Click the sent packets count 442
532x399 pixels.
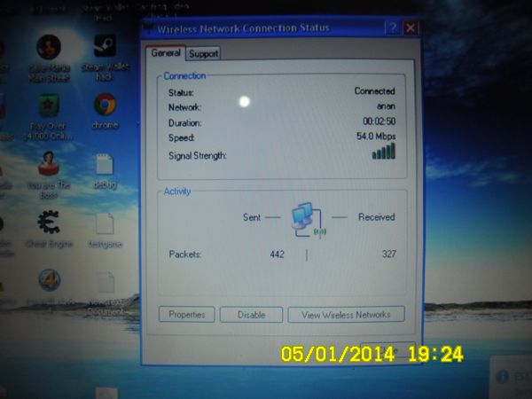pos(277,254)
